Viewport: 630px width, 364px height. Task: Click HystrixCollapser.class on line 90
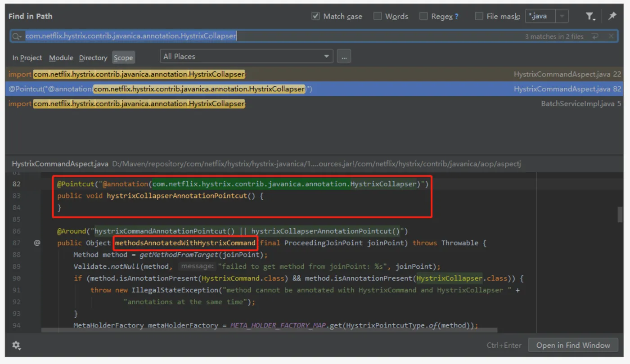click(461, 278)
